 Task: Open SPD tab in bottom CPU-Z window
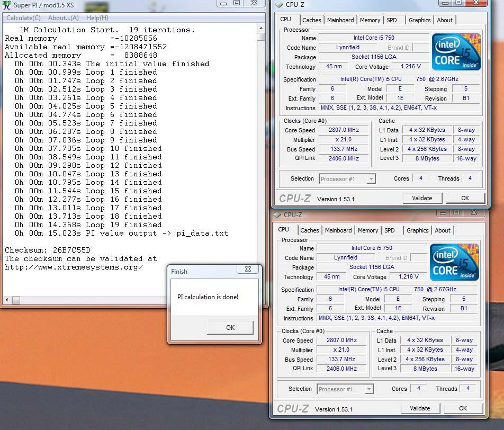[x=389, y=230]
